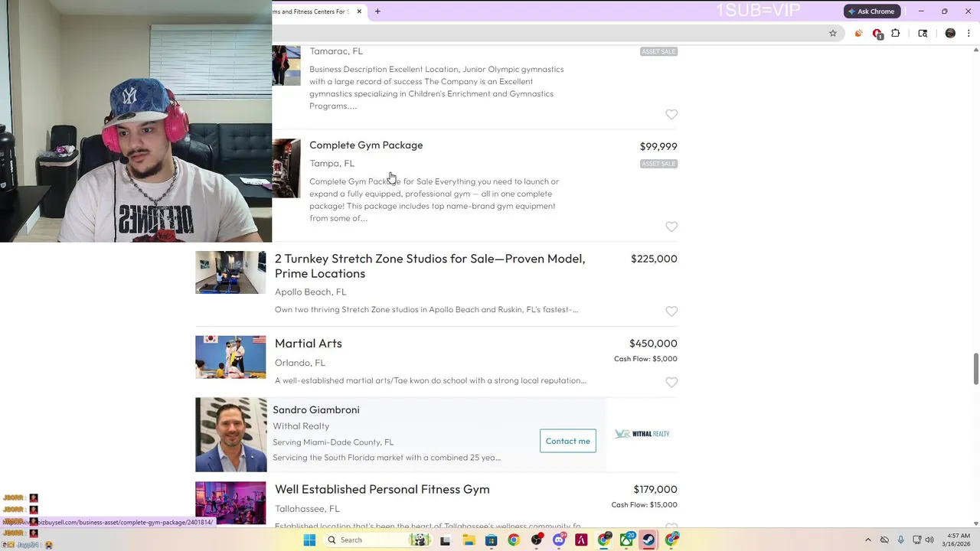
Task: Open the Martial Arts listing thumbnail
Action: (230, 357)
